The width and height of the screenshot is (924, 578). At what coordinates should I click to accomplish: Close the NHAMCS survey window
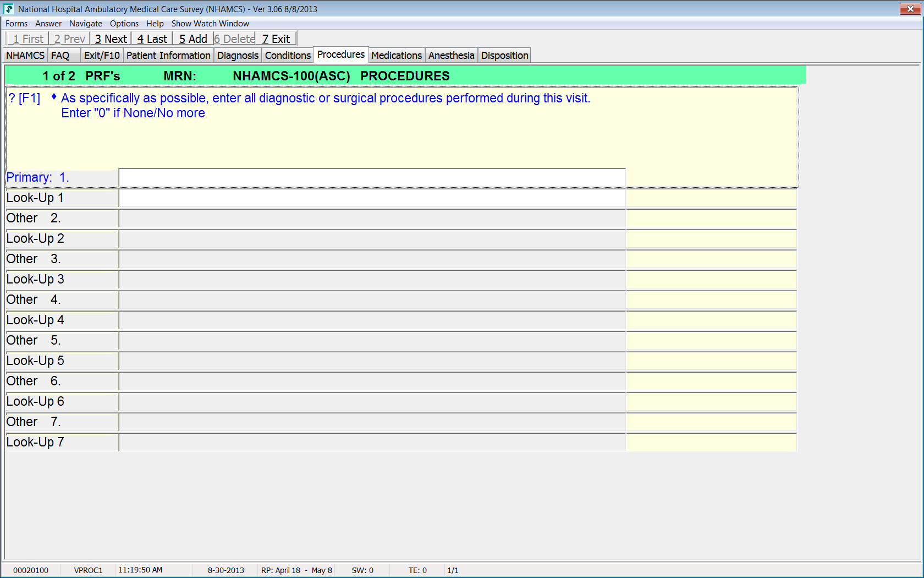[910, 9]
